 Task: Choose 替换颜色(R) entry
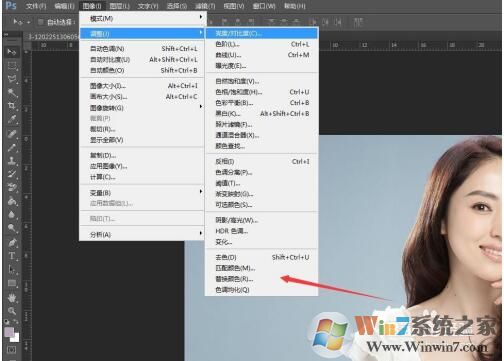point(262,279)
